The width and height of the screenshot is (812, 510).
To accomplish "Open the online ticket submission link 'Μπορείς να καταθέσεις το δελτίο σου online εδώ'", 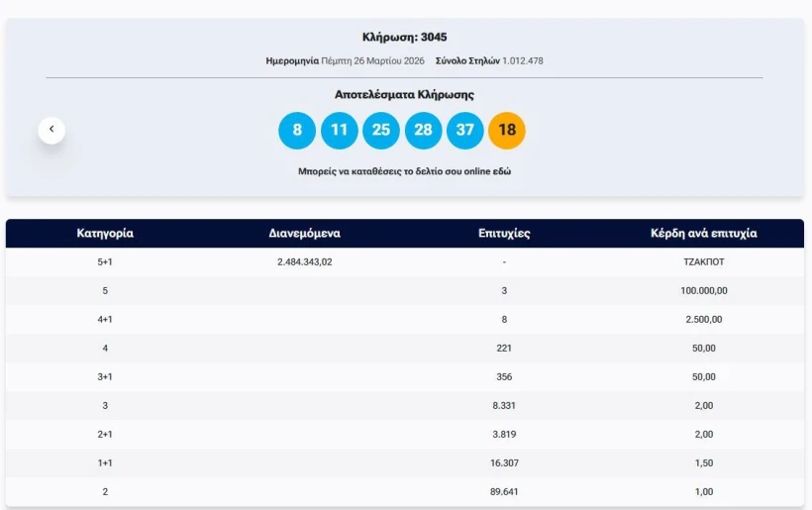I will (404, 171).
